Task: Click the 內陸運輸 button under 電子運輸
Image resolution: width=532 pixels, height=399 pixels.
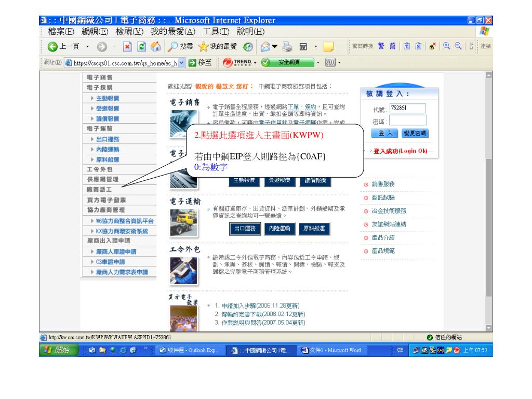Action: click(280, 229)
